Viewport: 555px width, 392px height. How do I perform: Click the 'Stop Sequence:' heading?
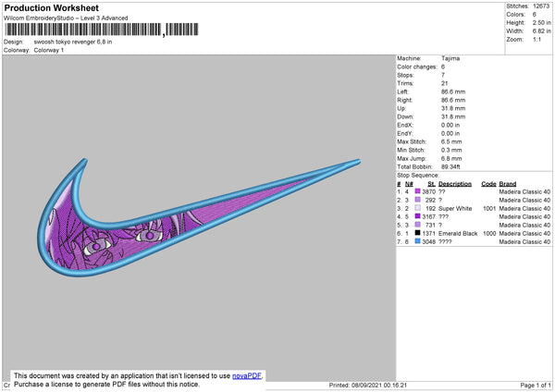[418, 176]
